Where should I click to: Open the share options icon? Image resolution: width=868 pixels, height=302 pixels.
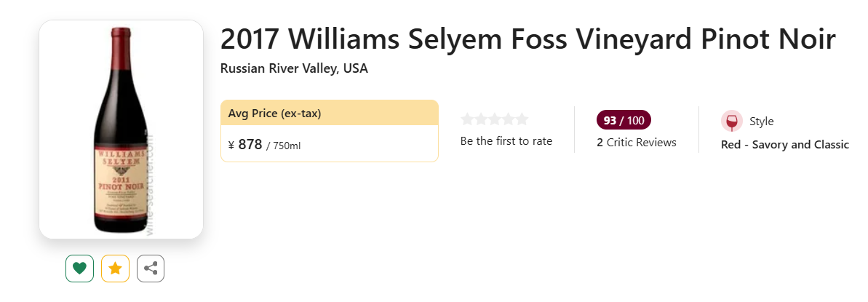(151, 269)
